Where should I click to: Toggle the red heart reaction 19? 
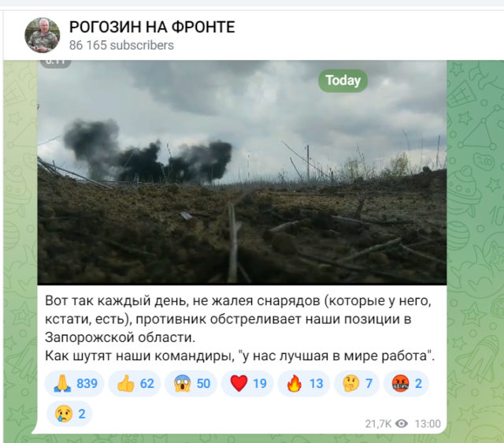pos(248,383)
